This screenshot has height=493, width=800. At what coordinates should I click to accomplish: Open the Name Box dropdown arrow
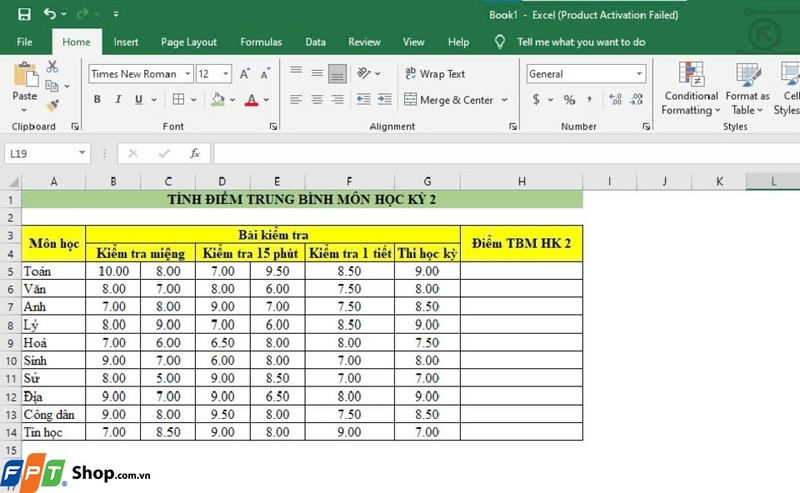[x=83, y=153]
